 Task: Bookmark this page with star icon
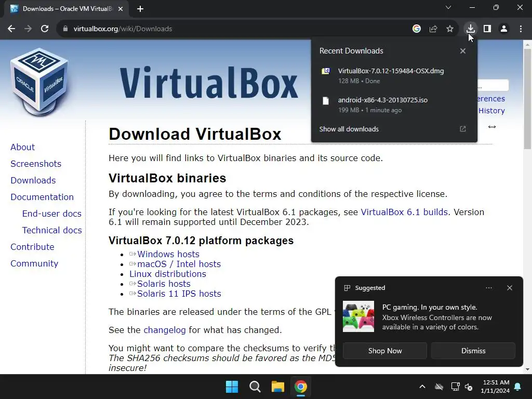pos(450,29)
